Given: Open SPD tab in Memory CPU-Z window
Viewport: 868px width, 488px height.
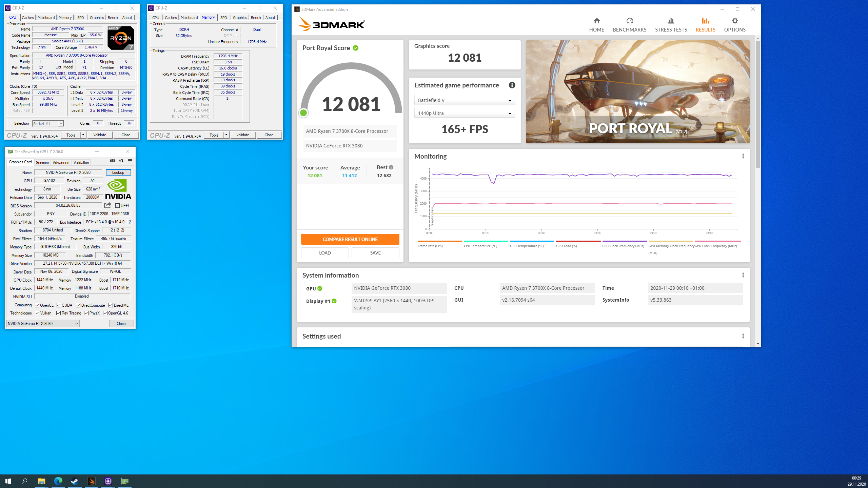Looking at the screenshot, I should point(224,18).
